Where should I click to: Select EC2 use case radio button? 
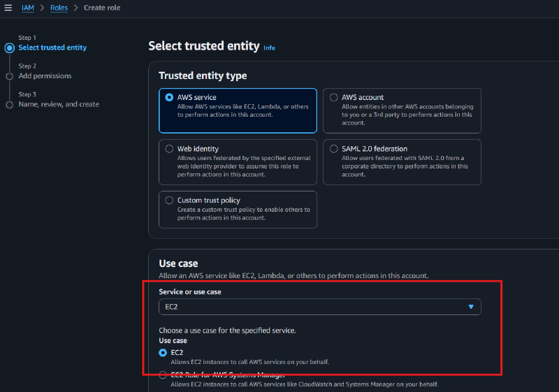point(163,352)
